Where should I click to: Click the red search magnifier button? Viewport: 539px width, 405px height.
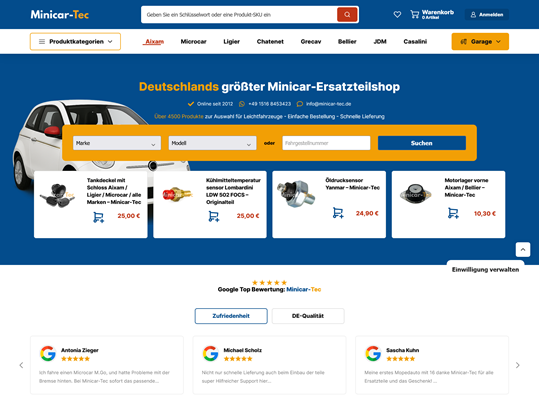347,14
